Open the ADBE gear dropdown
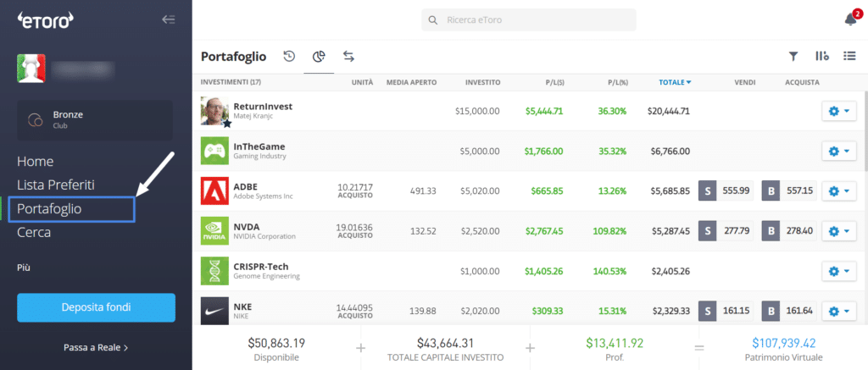This screenshot has width=868, height=370. (839, 191)
